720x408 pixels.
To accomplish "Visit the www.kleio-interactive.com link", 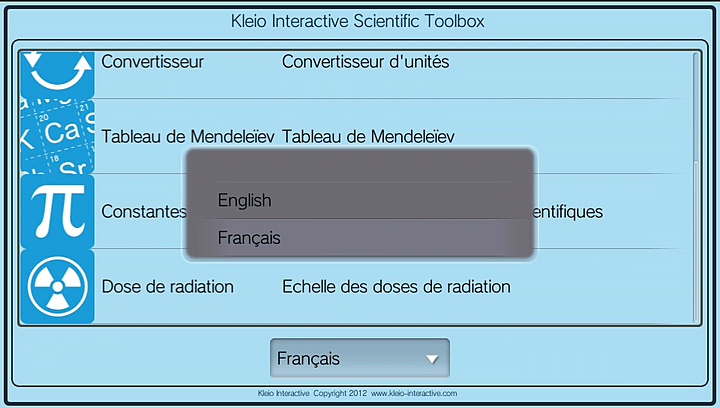I will 414,394.
